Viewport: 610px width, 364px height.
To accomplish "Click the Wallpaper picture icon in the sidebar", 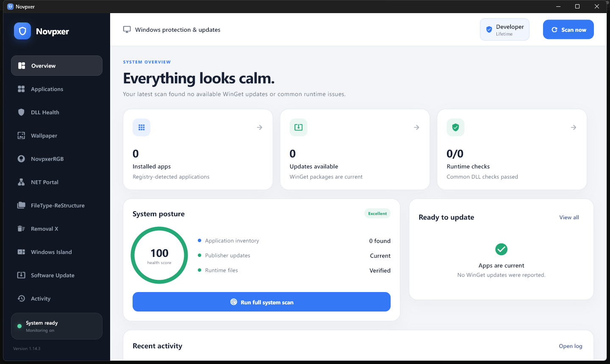I will tap(21, 135).
